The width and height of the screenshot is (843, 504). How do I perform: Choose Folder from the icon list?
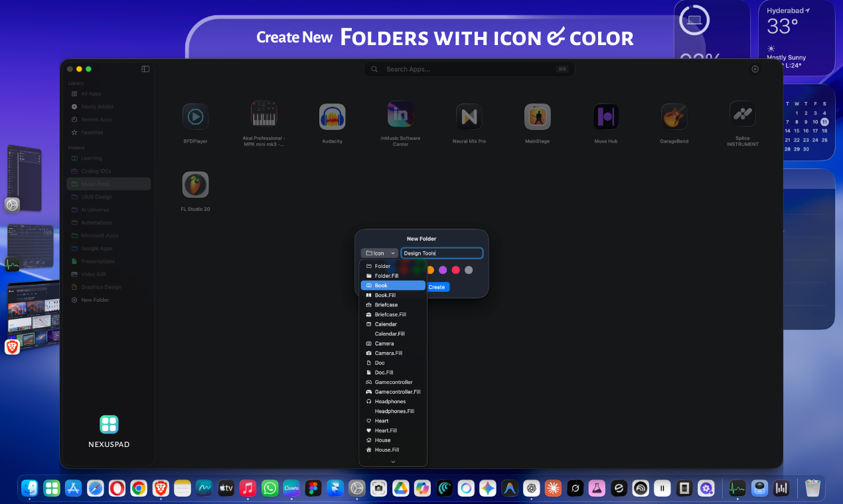click(x=393, y=266)
